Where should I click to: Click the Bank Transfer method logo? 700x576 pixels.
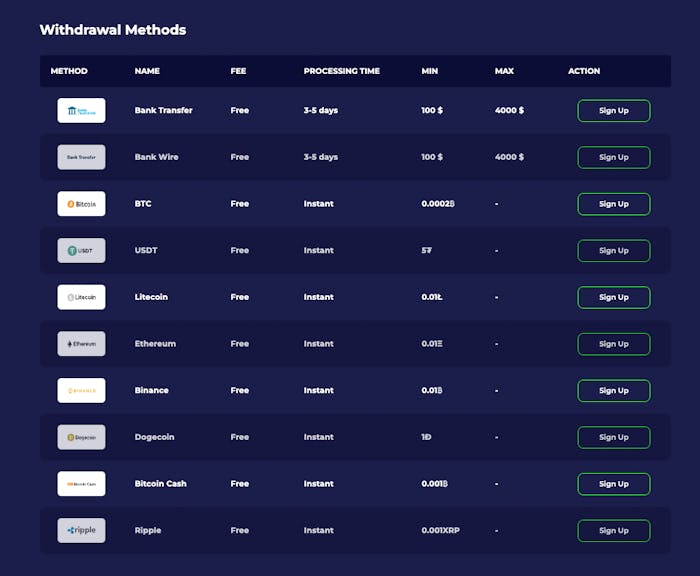pos(81,110)
